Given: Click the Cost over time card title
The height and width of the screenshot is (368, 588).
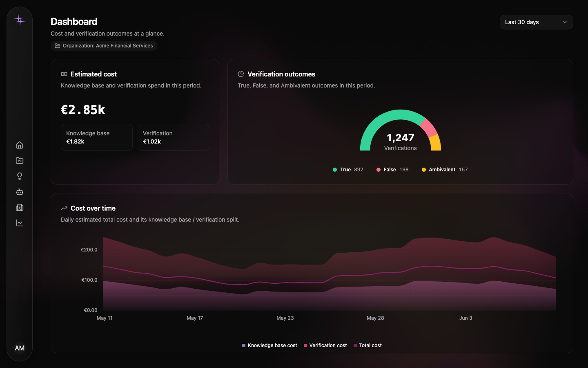Looking at the screenshot, I should point(93,208).
